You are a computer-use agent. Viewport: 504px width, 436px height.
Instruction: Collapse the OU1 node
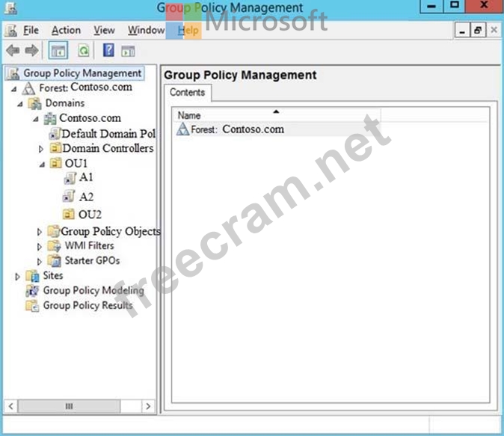point(42,165)
